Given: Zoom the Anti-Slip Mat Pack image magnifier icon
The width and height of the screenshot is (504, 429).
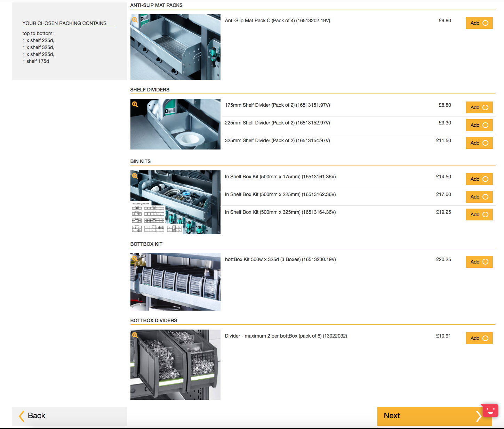Looking at the screenshot, I should pos(135,20).
